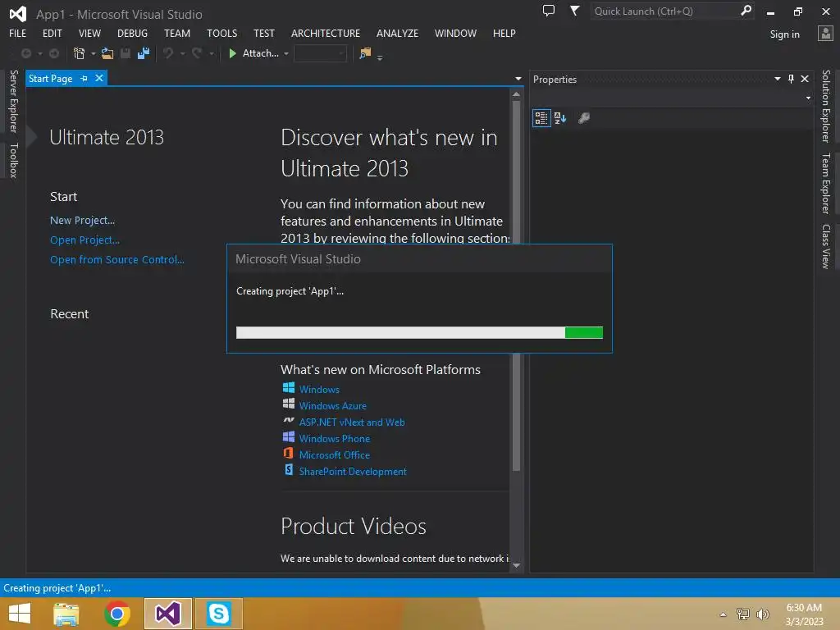Click the notifications filter flag icon

(574, 11)
